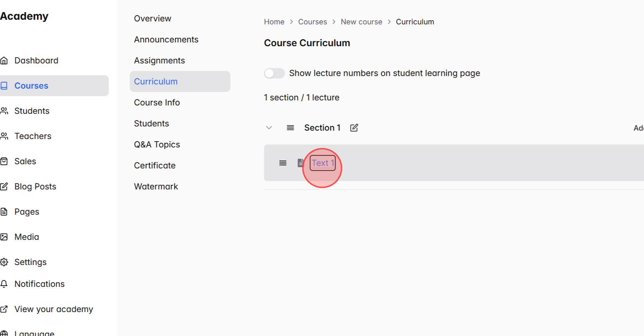Click the document icon beside Text 1 lecture
The height and width of the screenshot is (336, 644).
click(300, 163)
